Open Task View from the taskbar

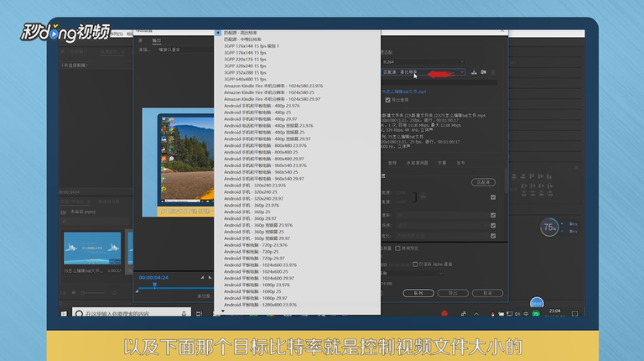click(200, 314)
